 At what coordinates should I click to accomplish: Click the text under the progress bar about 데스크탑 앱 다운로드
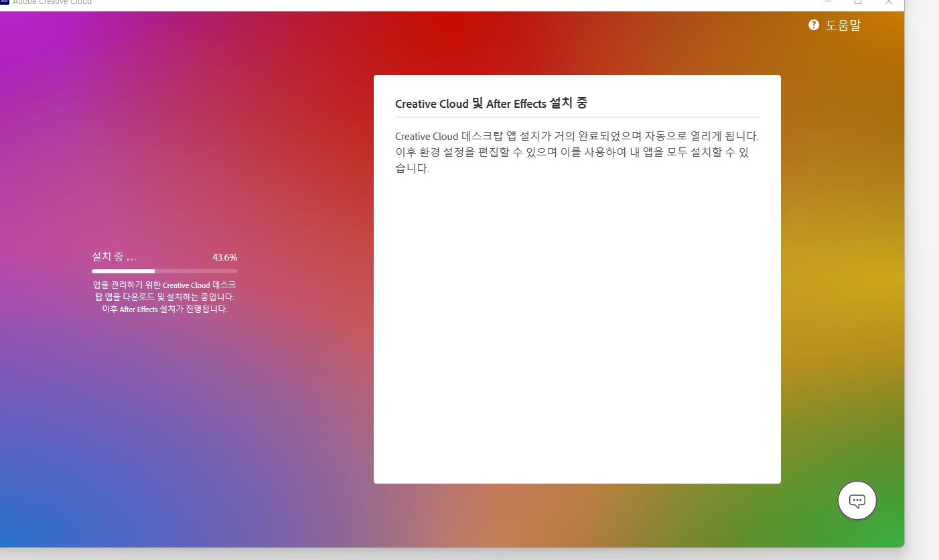tap(165, 297)
